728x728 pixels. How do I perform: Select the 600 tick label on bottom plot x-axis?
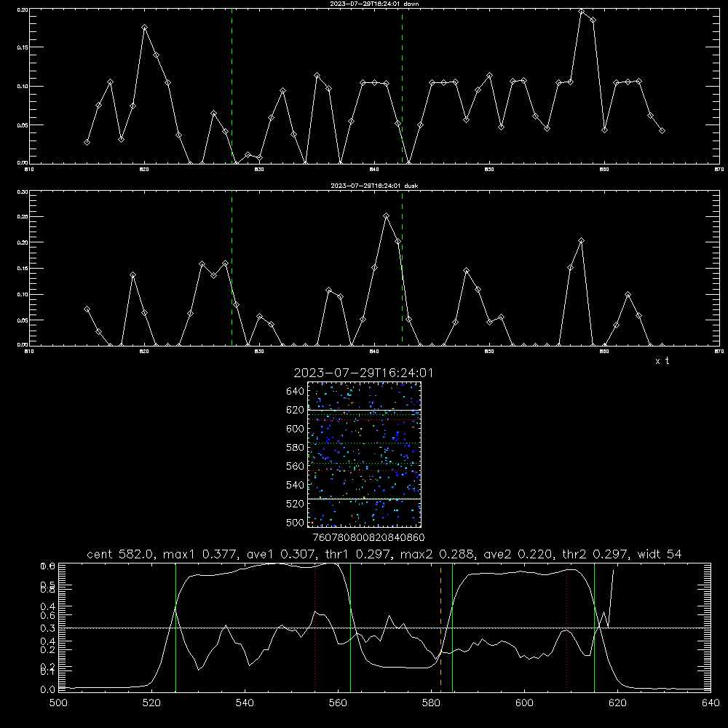point(524,703)
